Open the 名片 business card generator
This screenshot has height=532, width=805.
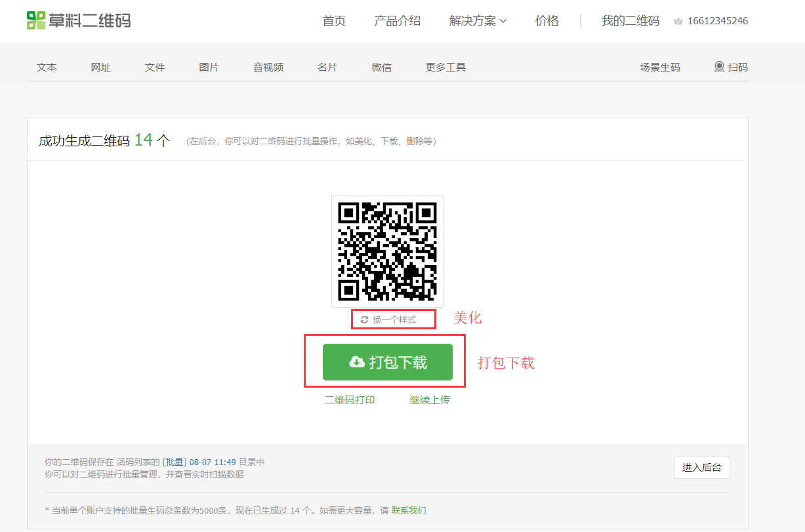[x=327, y=66]
